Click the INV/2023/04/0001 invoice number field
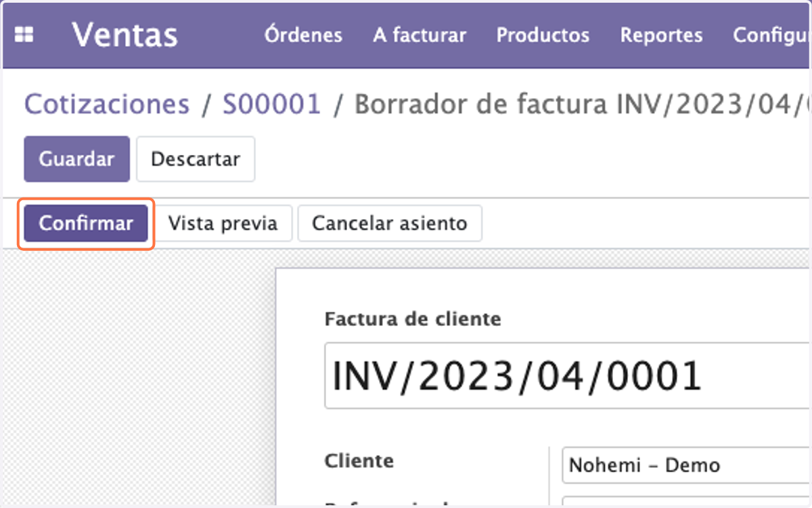Image resolution: width=812 pixels, height=508 pixels. click(x=567, y=376)
